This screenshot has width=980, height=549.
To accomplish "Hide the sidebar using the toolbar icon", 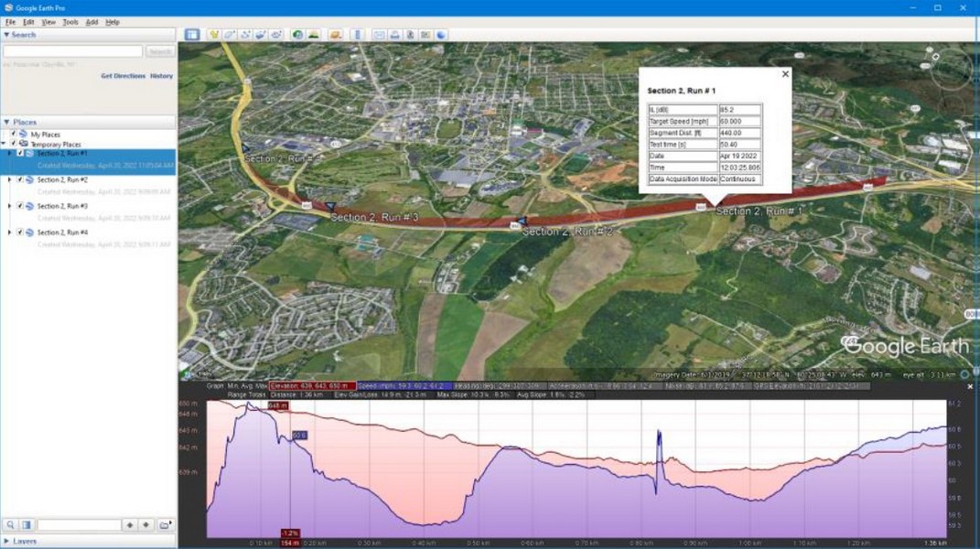I will tap(192, 35).
